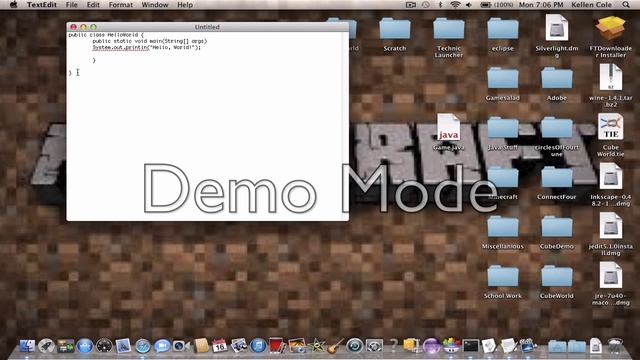Image resolution: width=640 pixels, height=360 pixels.
Task: Open the App Store dock icon
Action: 84,346
